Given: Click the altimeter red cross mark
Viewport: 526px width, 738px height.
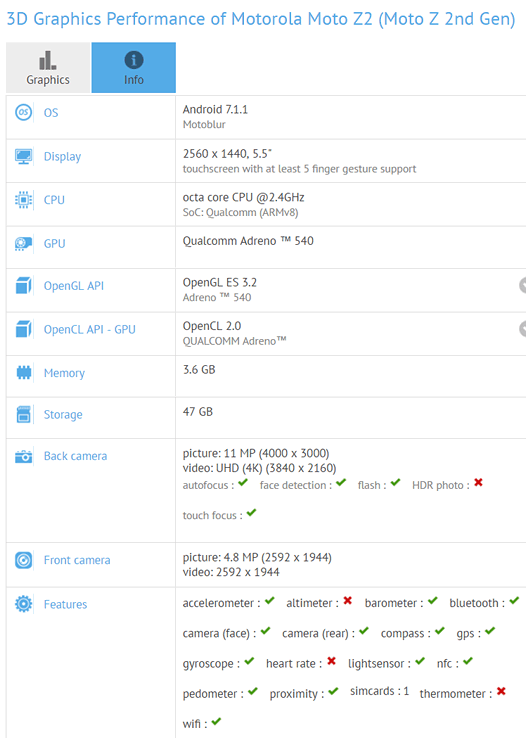Looking at the screenshot, I should [348, 601].
